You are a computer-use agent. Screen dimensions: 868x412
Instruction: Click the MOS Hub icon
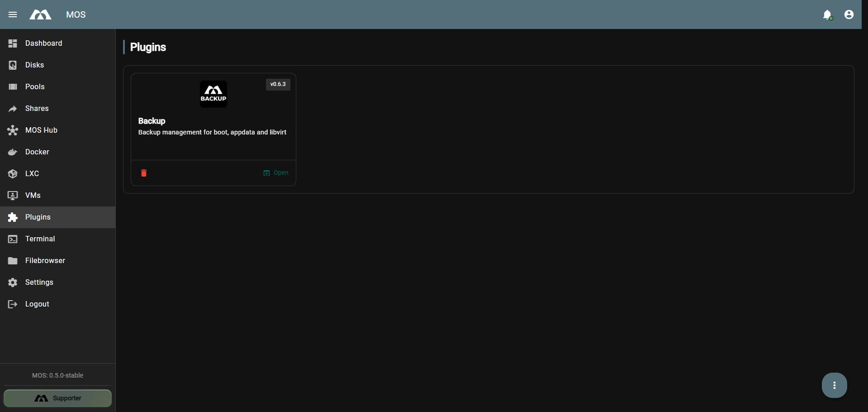point(13,130)
